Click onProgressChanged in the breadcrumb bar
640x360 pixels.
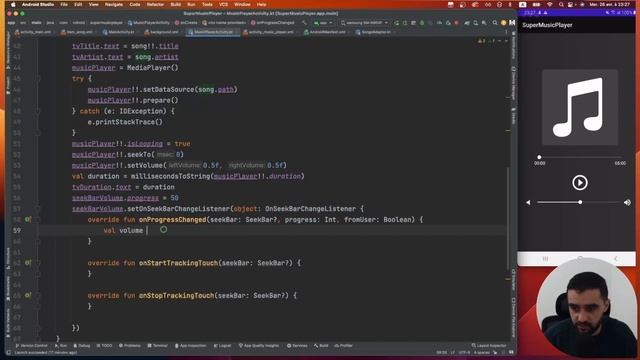tap(273, 23)
